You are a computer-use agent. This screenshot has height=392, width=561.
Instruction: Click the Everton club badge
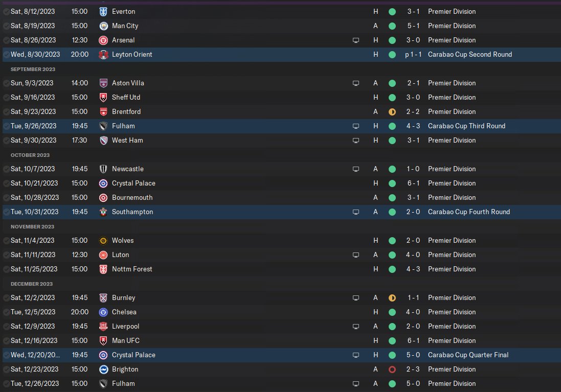(103, 12)
